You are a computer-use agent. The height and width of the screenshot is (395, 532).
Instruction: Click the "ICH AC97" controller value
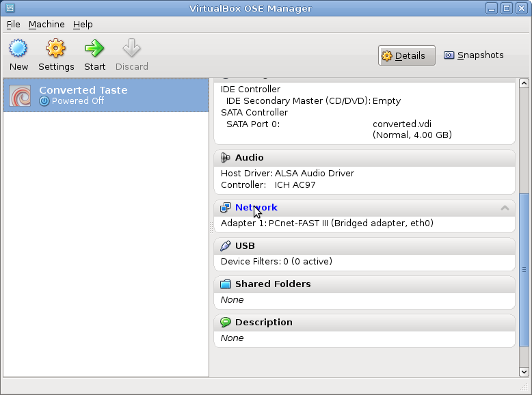(x=295, y=185)
